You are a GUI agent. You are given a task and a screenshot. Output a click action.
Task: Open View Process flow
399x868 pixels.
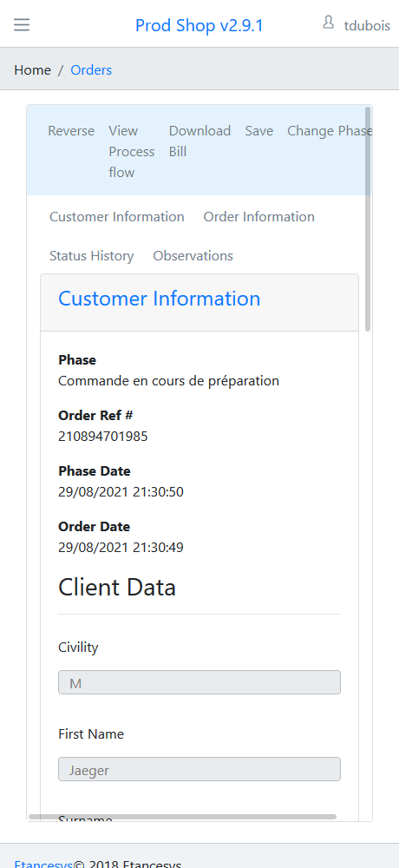click(x=132, y=152)
